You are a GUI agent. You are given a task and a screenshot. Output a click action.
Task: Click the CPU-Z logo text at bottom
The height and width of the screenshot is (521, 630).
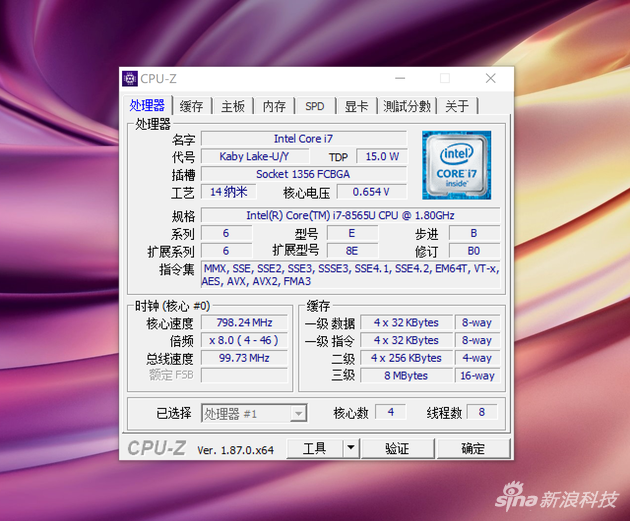[157, 448]
